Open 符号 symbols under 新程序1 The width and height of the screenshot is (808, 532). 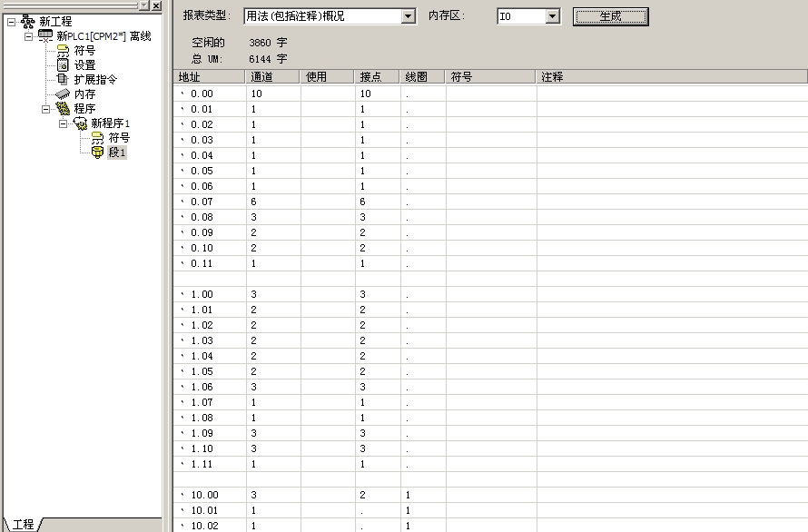97,138
